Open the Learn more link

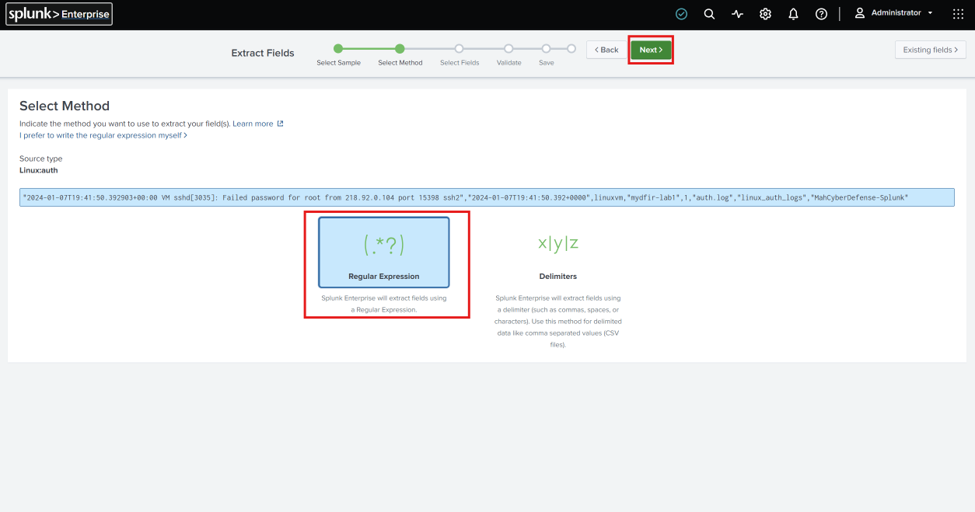(252, 124)
